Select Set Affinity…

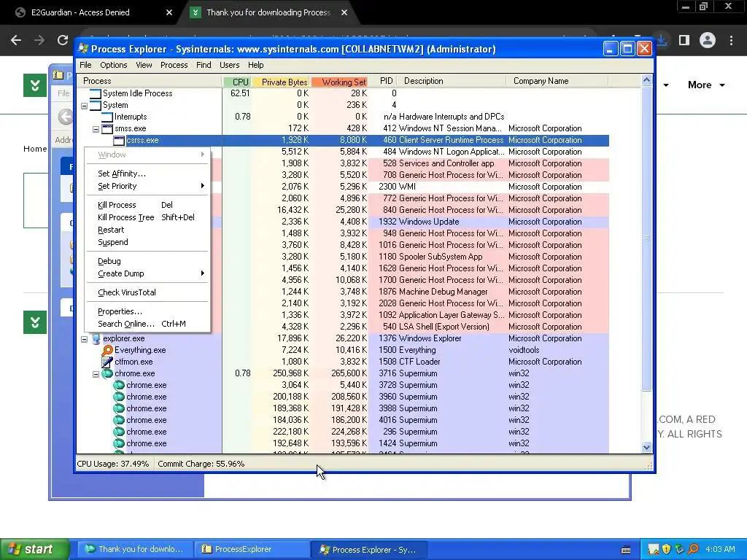(x=147, y=174)
